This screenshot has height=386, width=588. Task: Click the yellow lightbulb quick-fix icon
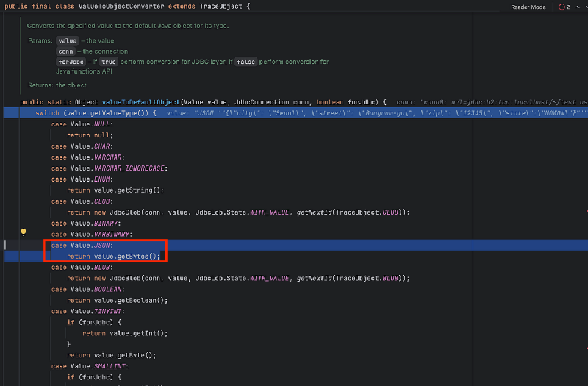24,232
